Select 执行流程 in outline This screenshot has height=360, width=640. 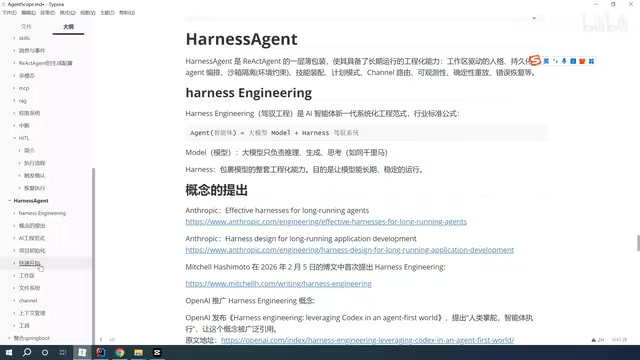point(35,163)
